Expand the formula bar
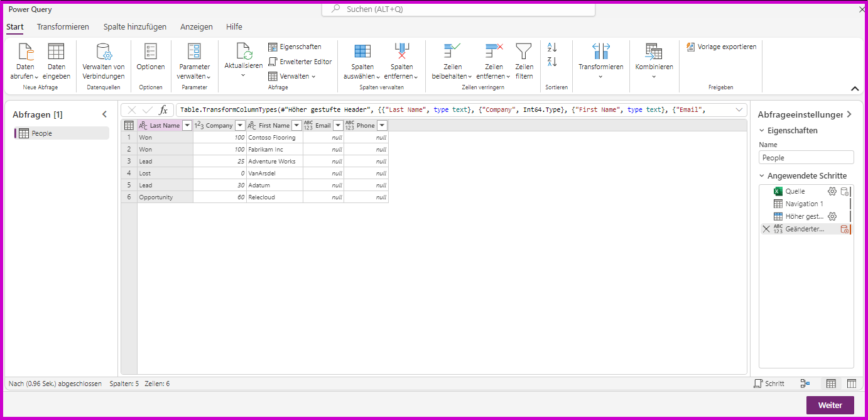Image resolution: width=868 pixels, height=420 pixels. click(x=739, y=110)
